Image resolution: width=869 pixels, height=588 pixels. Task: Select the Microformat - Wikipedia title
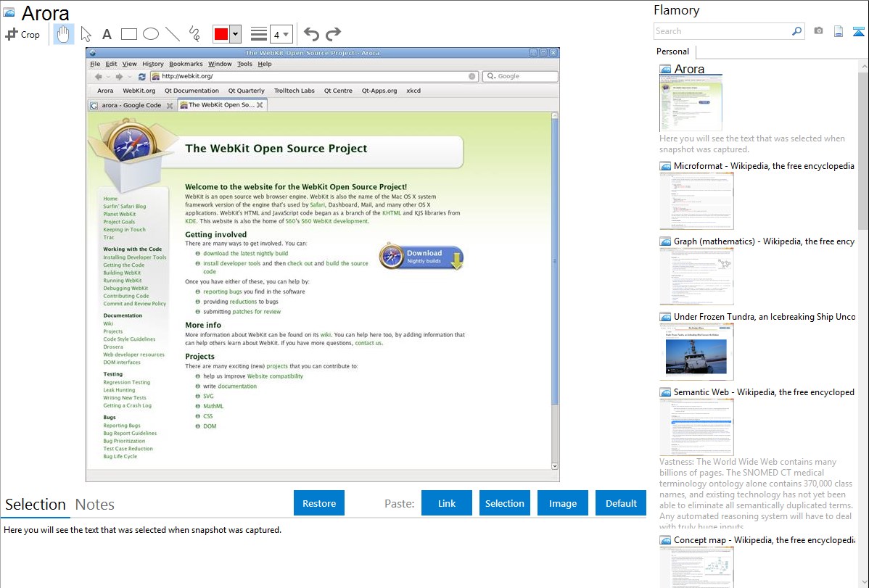point(765,166)
